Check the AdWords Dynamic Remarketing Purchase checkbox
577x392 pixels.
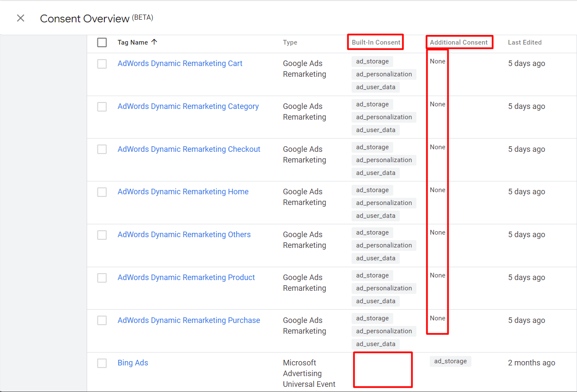(102, 320)
